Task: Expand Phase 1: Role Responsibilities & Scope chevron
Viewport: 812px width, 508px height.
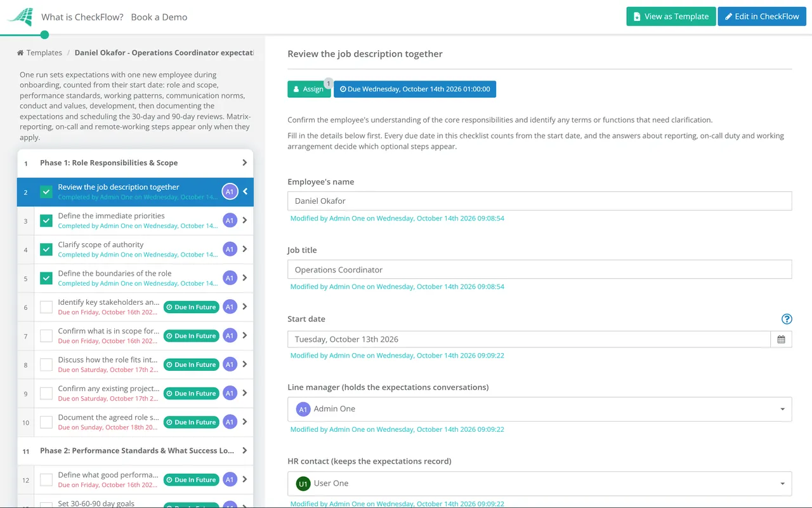Action: point(245,163)
